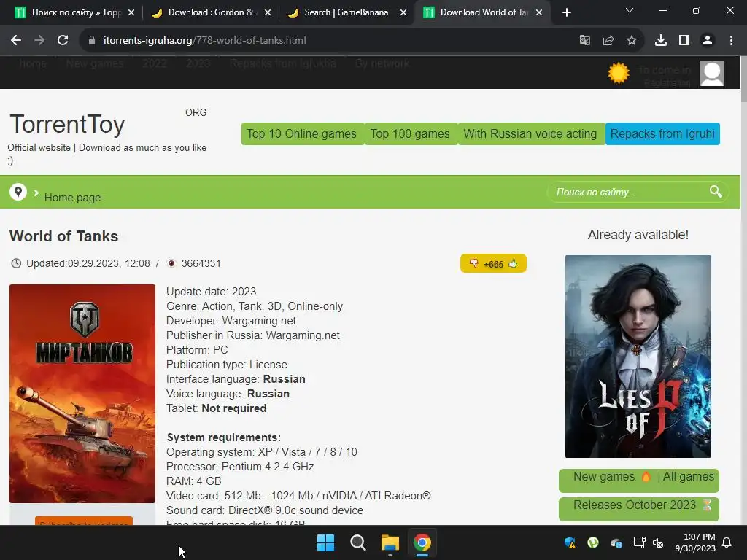The image size is (747, 560).
Task: Open the Chrome profile icon
Action: click(708, 41)
